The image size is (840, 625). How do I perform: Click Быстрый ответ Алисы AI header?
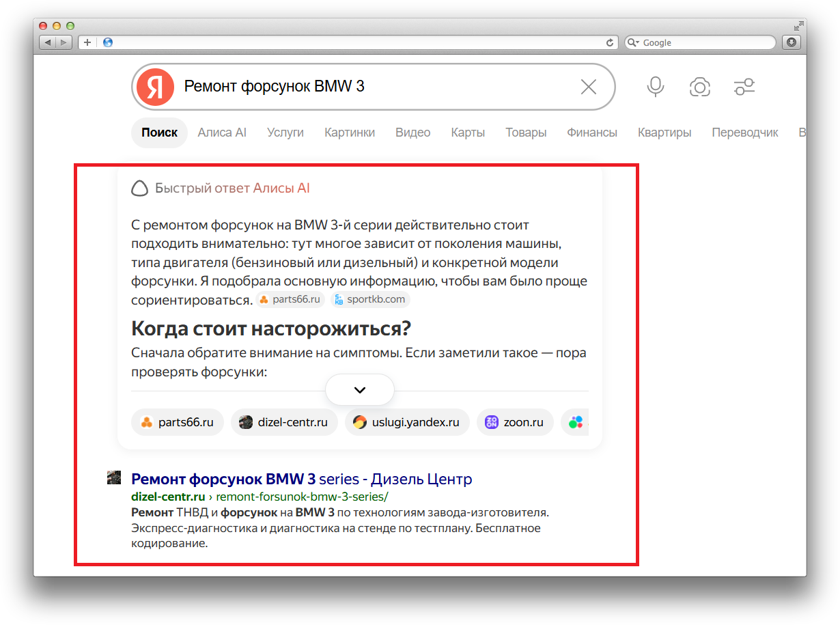click(x=232, y=188)
